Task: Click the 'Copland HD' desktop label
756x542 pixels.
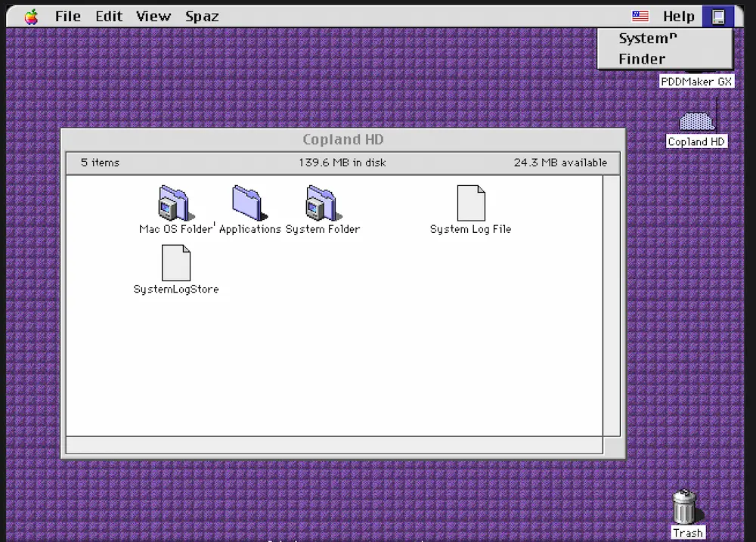Action: pyautogui.click(x=696, y=141)
